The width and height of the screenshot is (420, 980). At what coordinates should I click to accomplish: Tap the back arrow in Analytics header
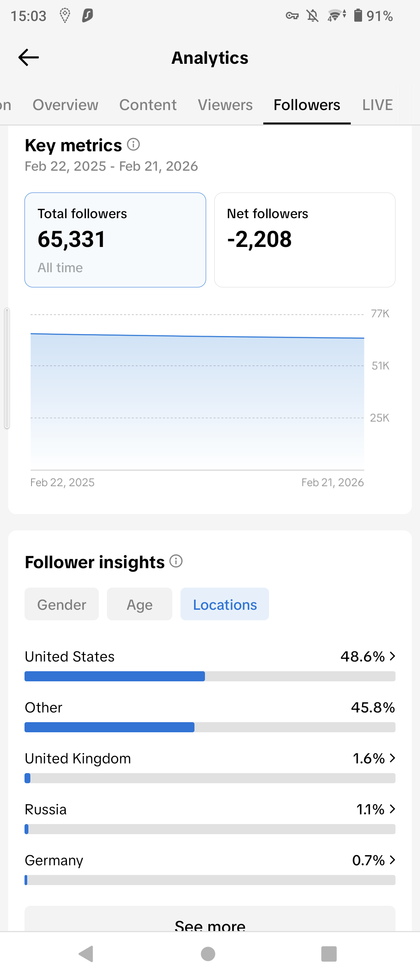[x=29, y=58]
